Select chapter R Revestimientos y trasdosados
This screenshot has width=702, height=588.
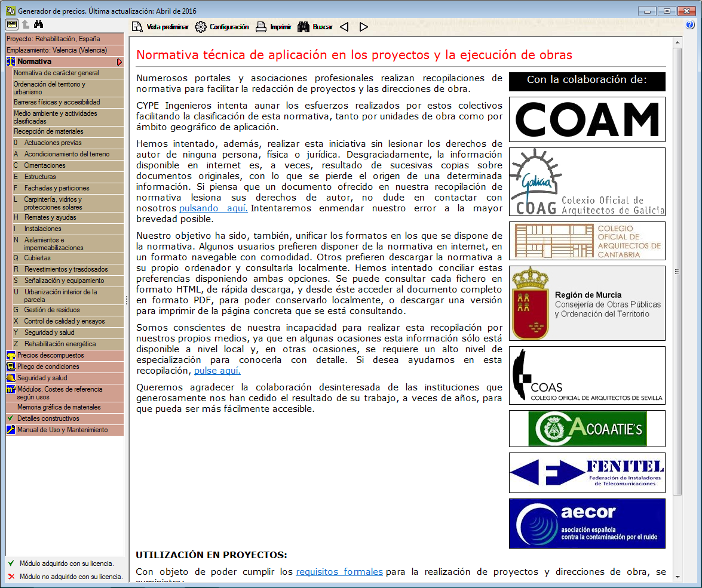click(x=69, y=269)
